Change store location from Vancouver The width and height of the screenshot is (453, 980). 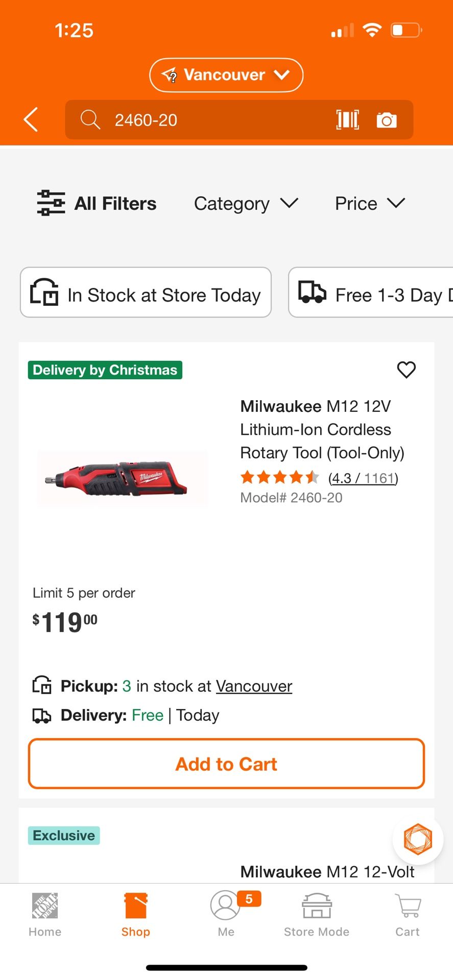coord(226,75)
